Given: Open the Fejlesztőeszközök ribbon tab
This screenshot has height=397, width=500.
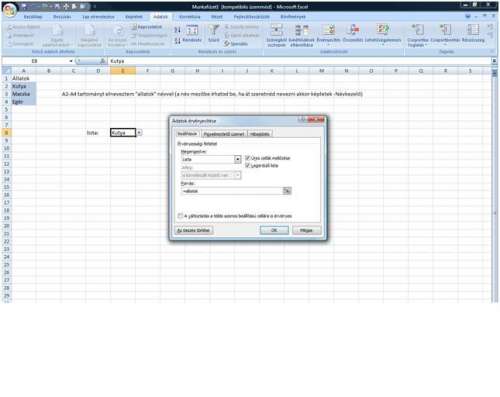Looking at the screenshot, I should pyautogui.click(x=252, y=17).
